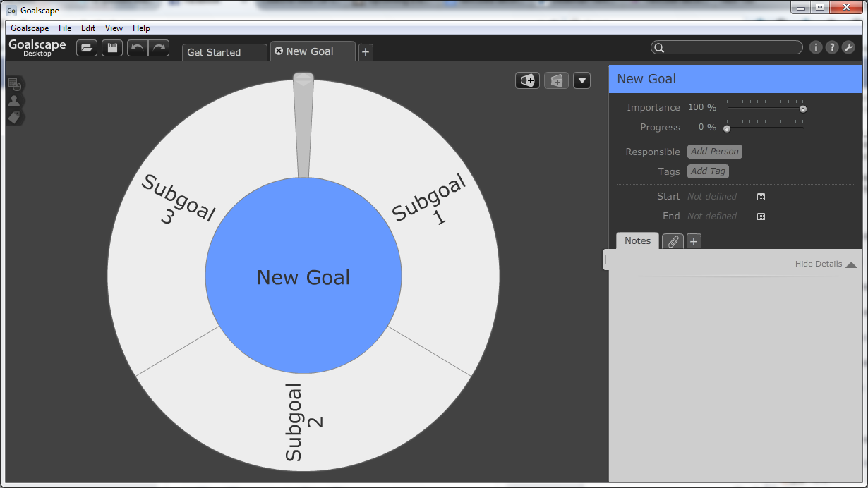The width and height of the screenshot is (868, 488).
Task: Add a subgoal using the add-subgoal icon
Action: 528,80
